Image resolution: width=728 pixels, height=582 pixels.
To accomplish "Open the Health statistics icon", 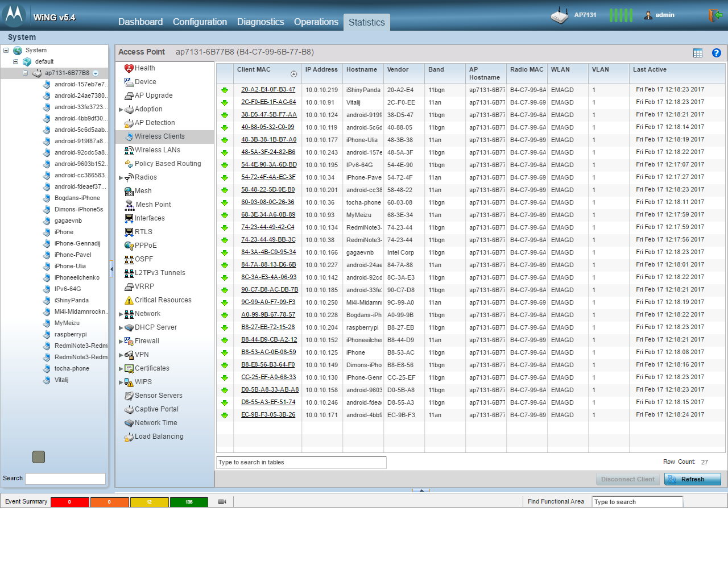I will coord(129,68).
